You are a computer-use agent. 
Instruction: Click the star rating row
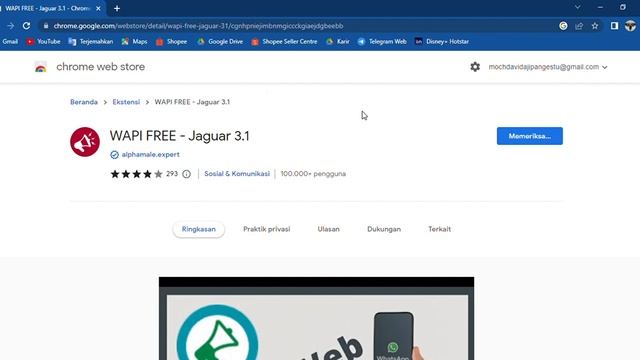click(136, 174)
